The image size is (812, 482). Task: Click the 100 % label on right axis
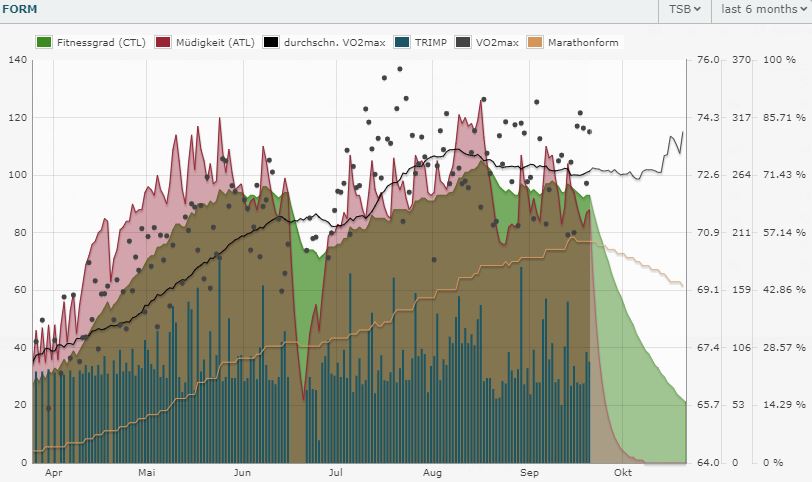click(779, 60)
